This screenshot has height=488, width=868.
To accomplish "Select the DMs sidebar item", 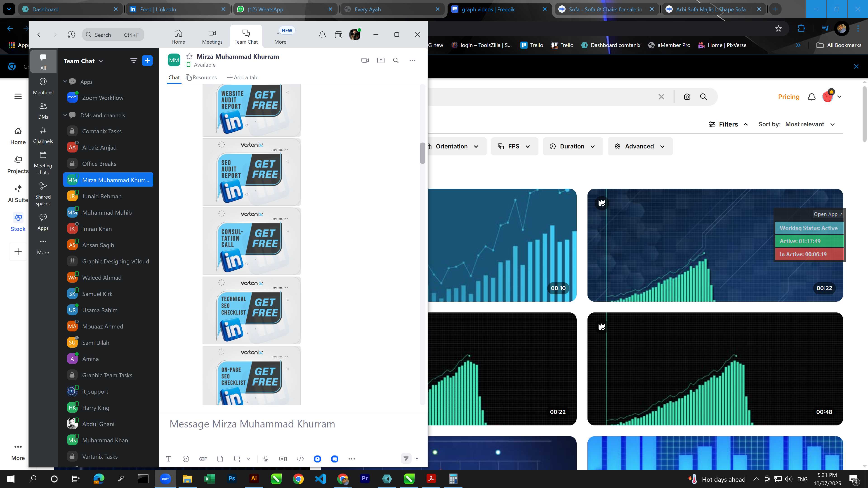I will 43,110.
